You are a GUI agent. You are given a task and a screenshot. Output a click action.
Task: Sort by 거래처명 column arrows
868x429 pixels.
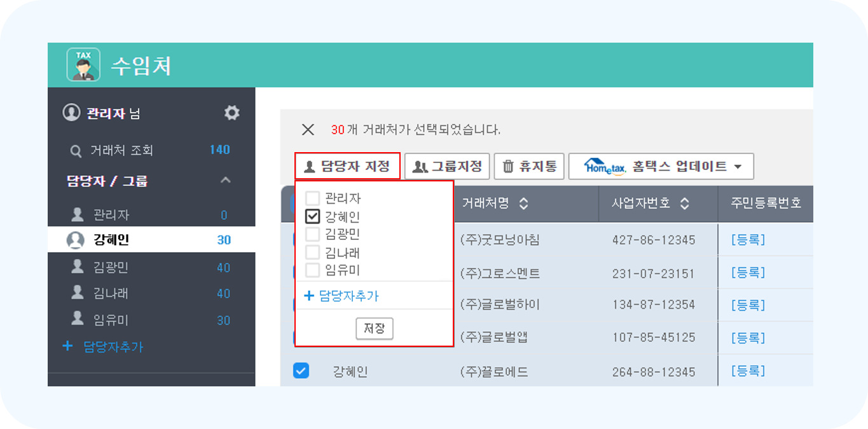pyautogui.click(x=523, y=204)
